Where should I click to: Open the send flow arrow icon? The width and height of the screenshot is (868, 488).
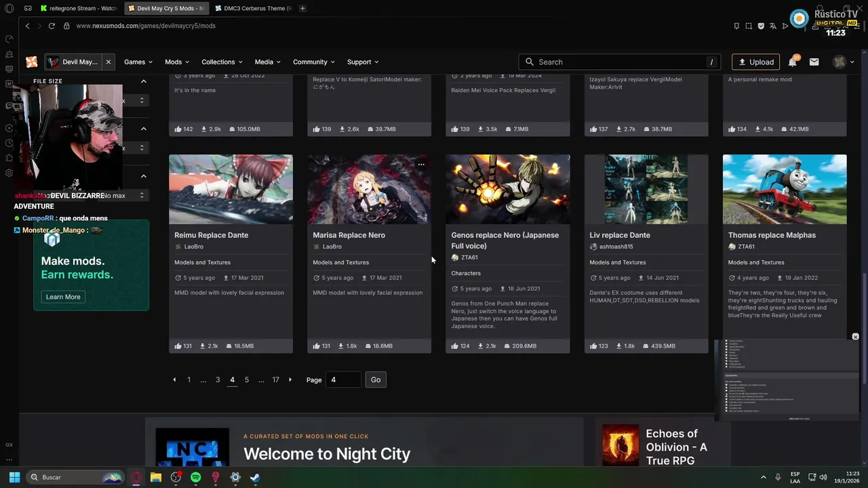click(x=785, y=26)
